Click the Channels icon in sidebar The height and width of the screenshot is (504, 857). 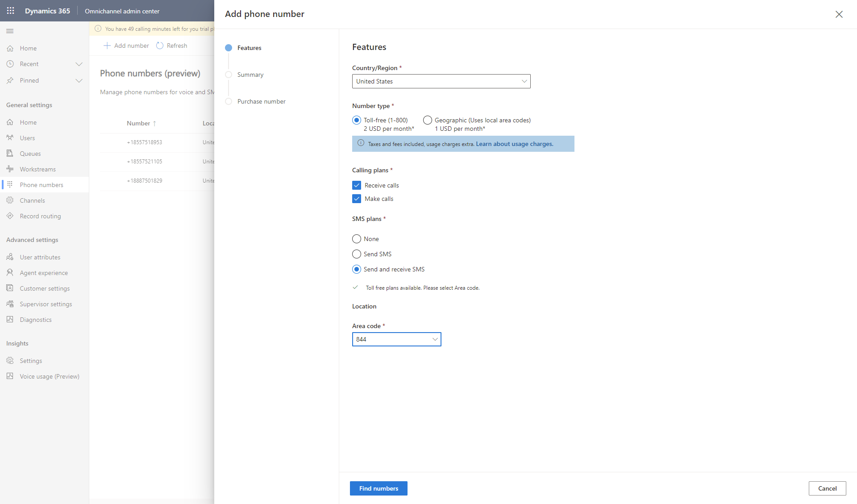tap(9, 200)
